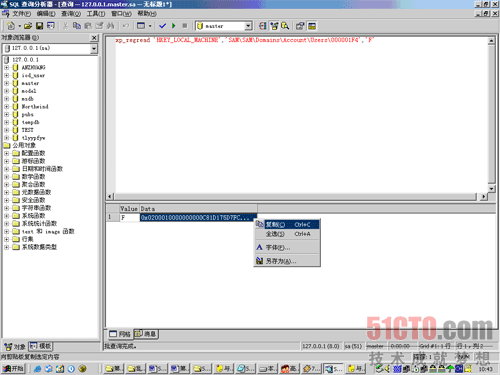Viewport: 500px width, 375px height.
Task: Click the Save query floppy-disk icon
Action: click(x=39, y=26)
